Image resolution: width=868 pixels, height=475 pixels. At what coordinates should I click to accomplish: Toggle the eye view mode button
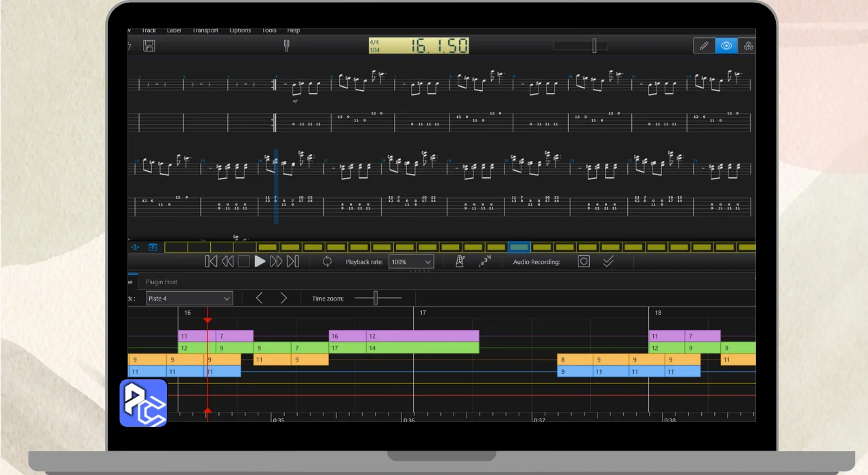(726, 45)
